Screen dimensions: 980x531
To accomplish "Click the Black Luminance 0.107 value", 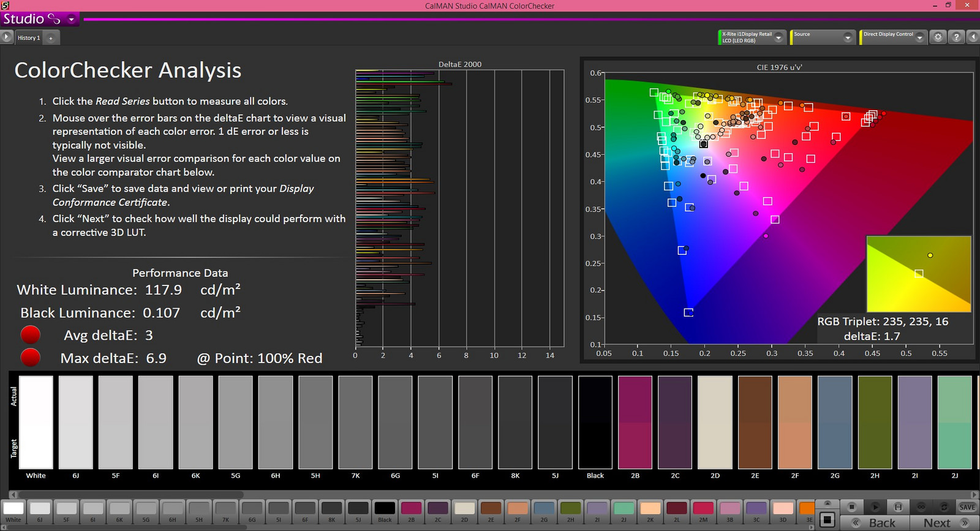I will click(x=162, y=313).
